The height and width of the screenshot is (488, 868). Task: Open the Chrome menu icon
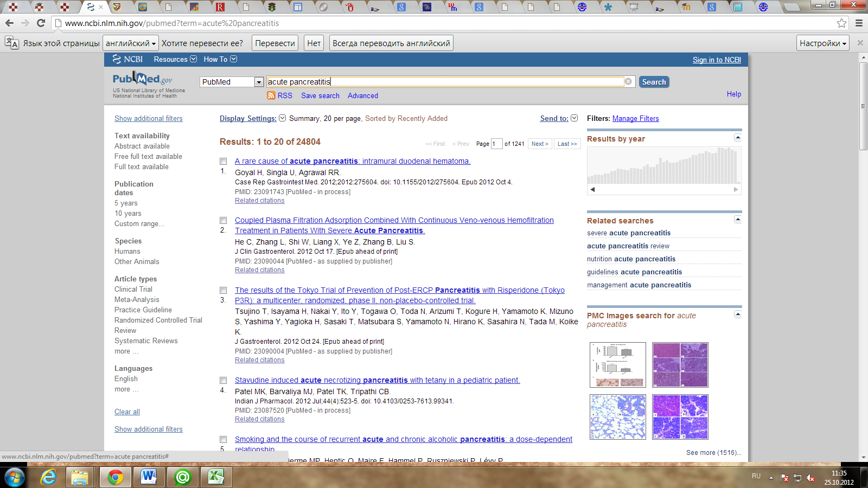(859, 23)
